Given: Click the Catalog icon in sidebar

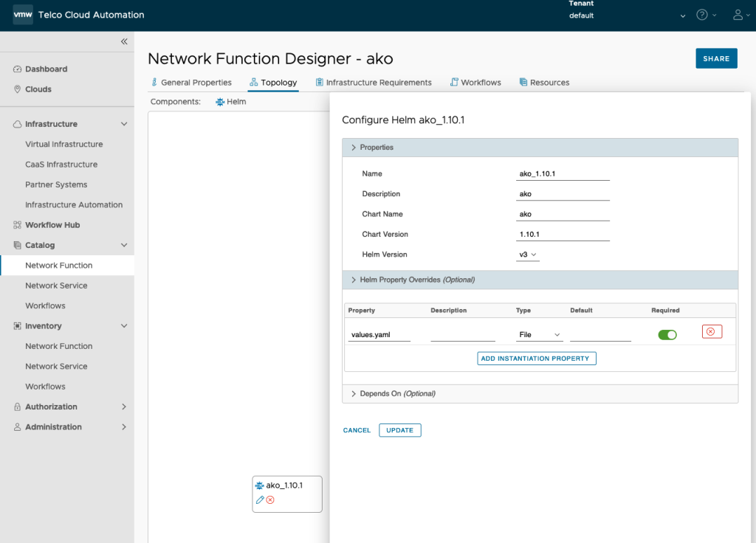Looking at the screenshot, I should pyautogui.click(x=18, y=245).
